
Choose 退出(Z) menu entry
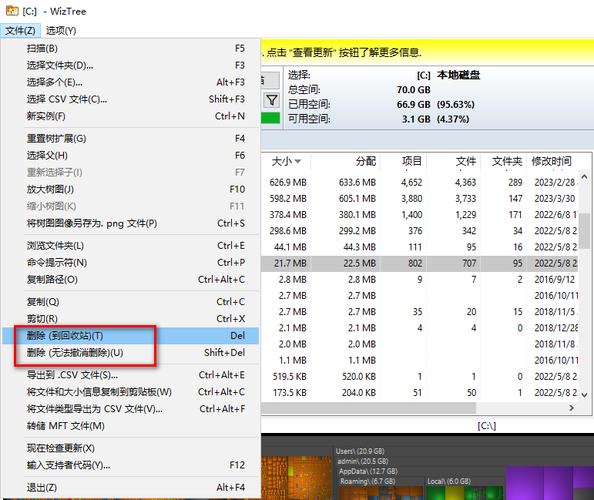tap(131, 488)
